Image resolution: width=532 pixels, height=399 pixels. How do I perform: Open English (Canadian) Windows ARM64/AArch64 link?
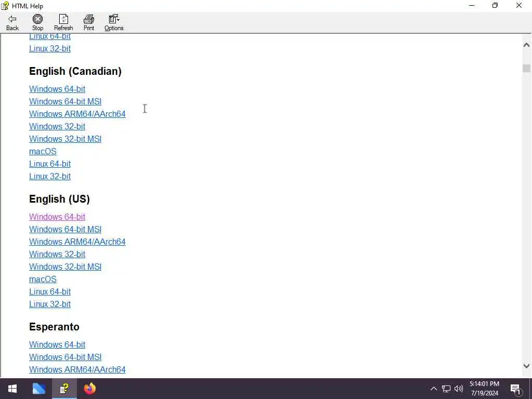(x=77, y=114)
